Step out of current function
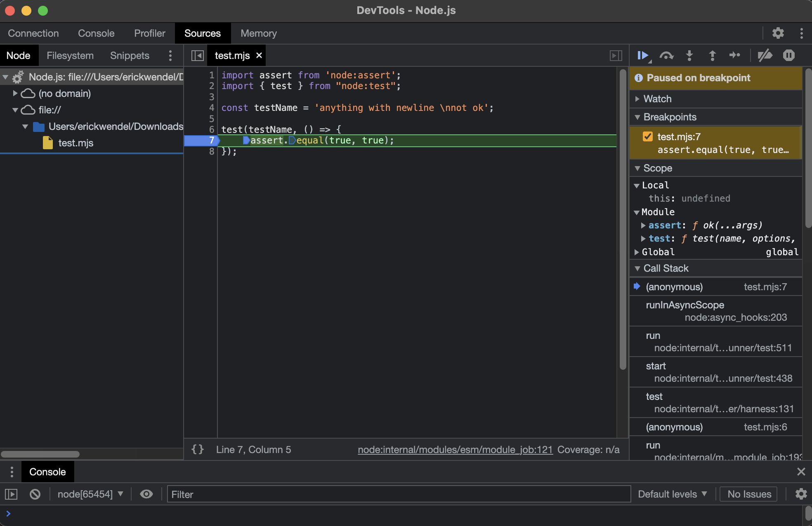This screenshot has width=812, height=526. click(712, 55)
